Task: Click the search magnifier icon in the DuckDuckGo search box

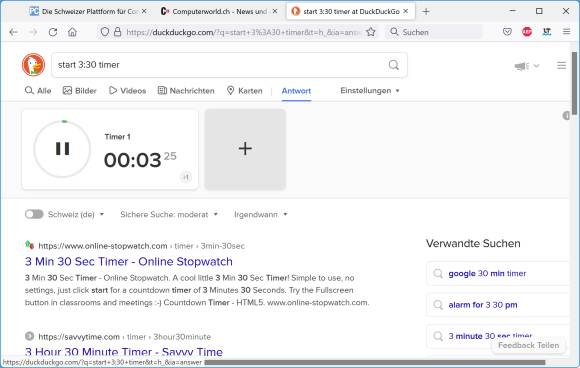Action: 394,65
